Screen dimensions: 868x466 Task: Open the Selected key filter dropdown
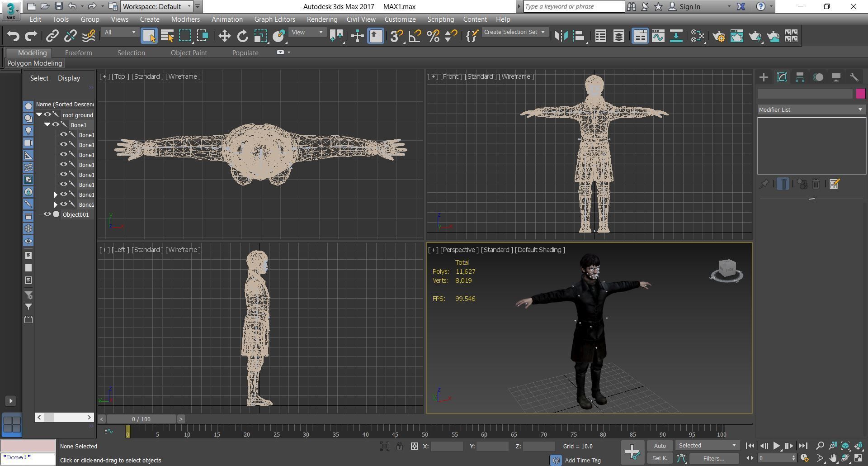coord(707,446)
